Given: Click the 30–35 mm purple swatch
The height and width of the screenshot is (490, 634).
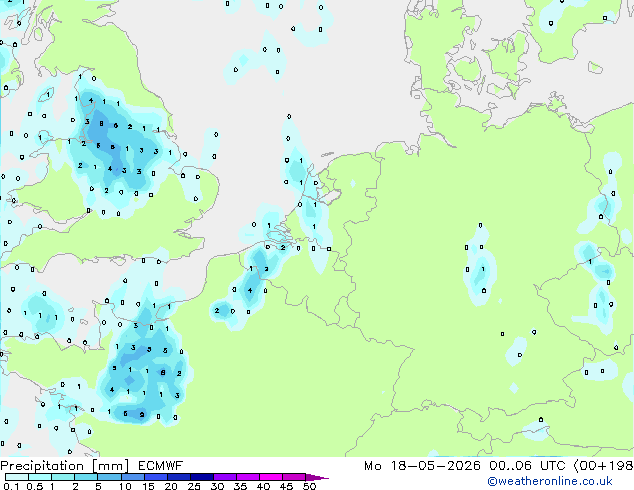Looking at the screenshot, I should click(x=225, y=477).
